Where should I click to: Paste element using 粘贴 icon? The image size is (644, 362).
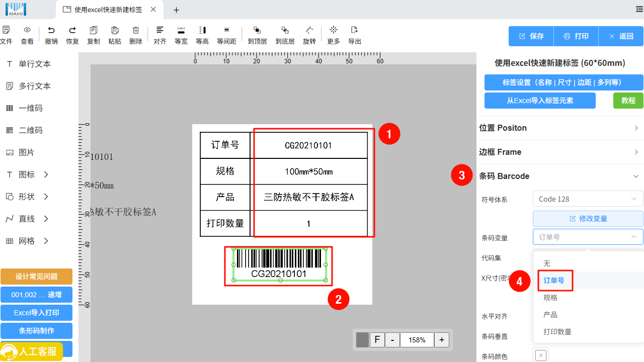pos(115,30)
